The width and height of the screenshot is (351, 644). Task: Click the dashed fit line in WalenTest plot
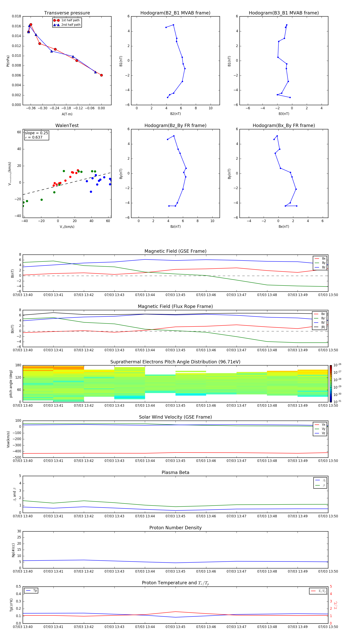coord(67,183)
